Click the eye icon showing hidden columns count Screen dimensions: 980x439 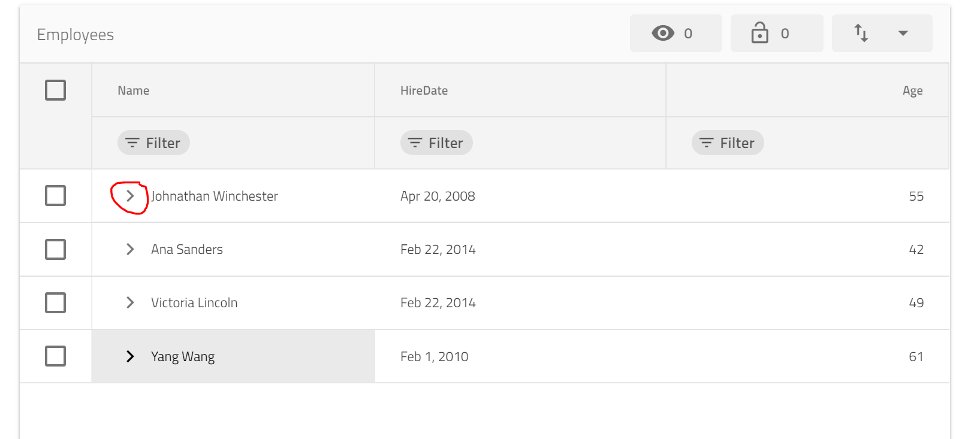[x=662, y=33]
